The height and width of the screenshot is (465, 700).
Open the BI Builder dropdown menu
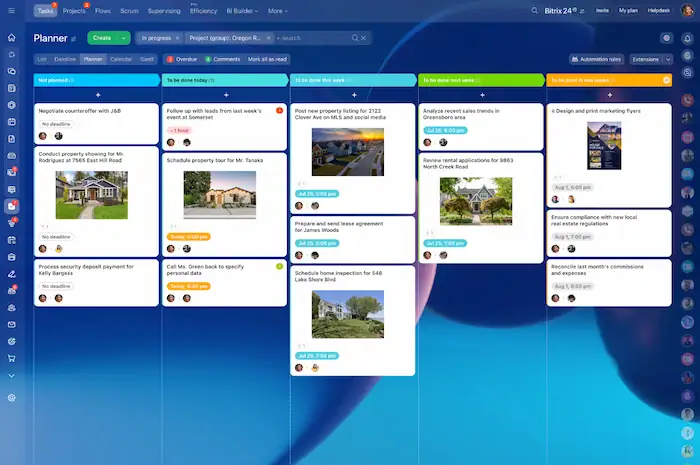pos(242,11)
